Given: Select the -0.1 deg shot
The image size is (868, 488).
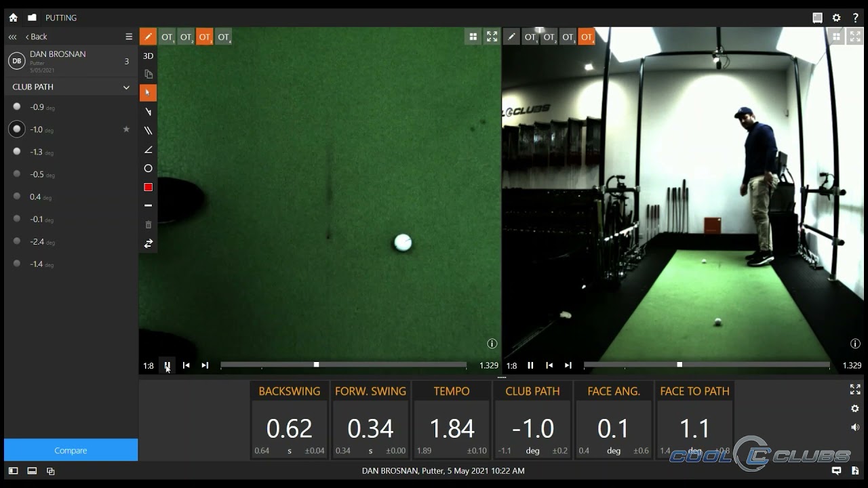Looking at the screenshot, I should 71,219.
